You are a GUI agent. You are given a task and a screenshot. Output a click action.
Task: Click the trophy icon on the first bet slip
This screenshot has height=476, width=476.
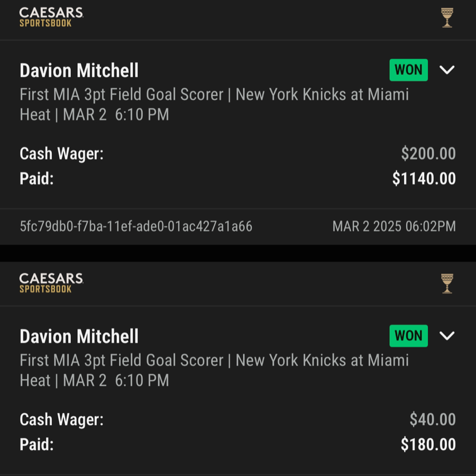[447, 17]
